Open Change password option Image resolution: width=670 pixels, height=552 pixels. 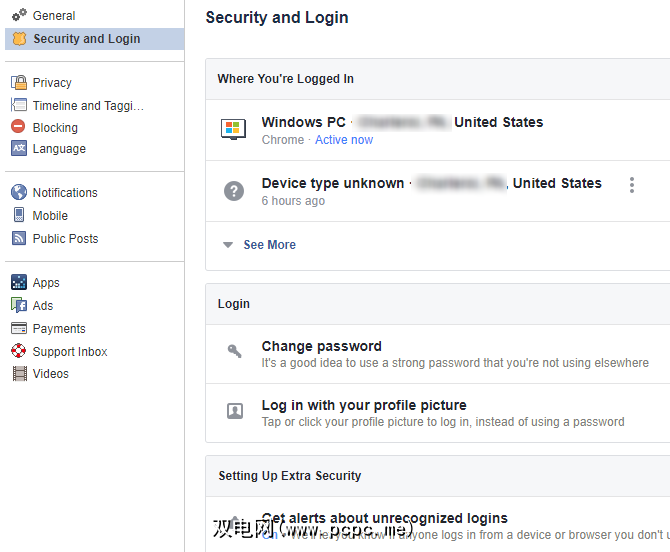point(321,346)
